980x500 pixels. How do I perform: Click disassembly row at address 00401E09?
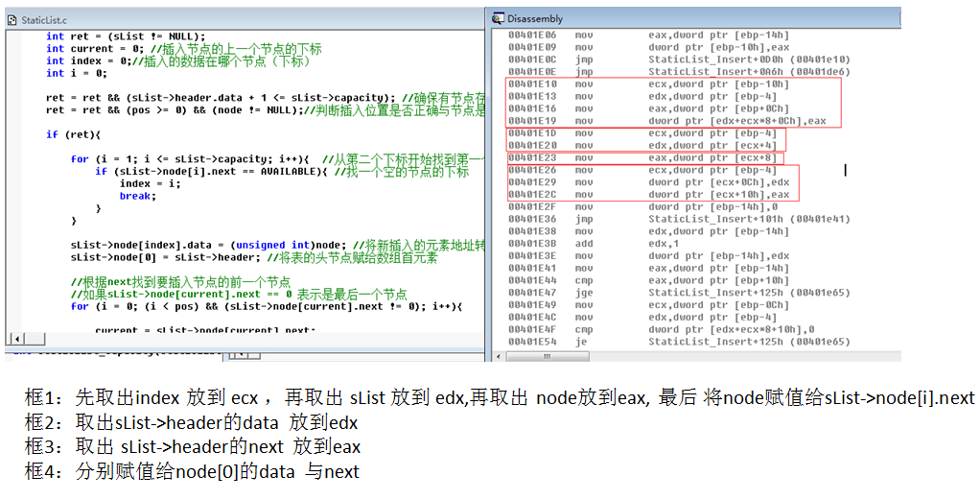(648, 48)
